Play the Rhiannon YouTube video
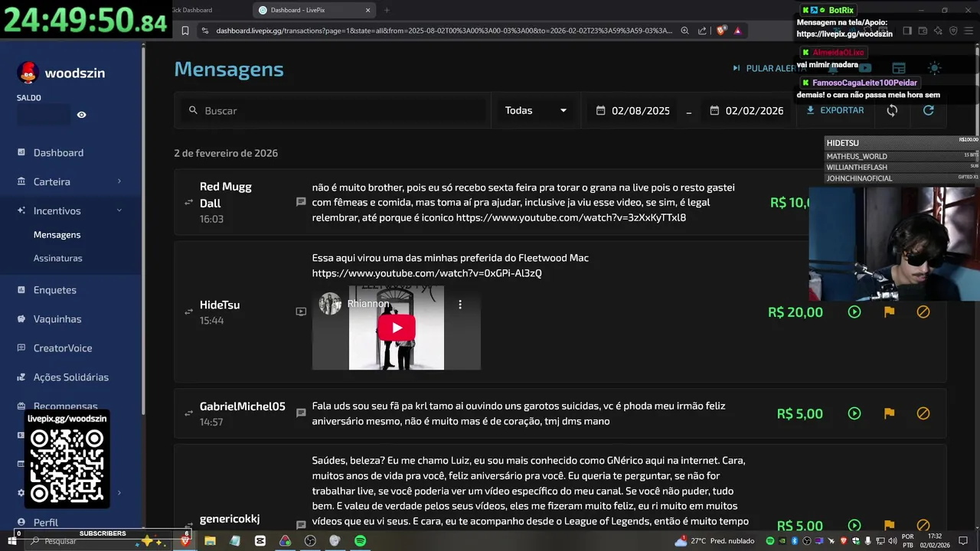The height and width of the screenshot is (551, 980). [397, 328]
